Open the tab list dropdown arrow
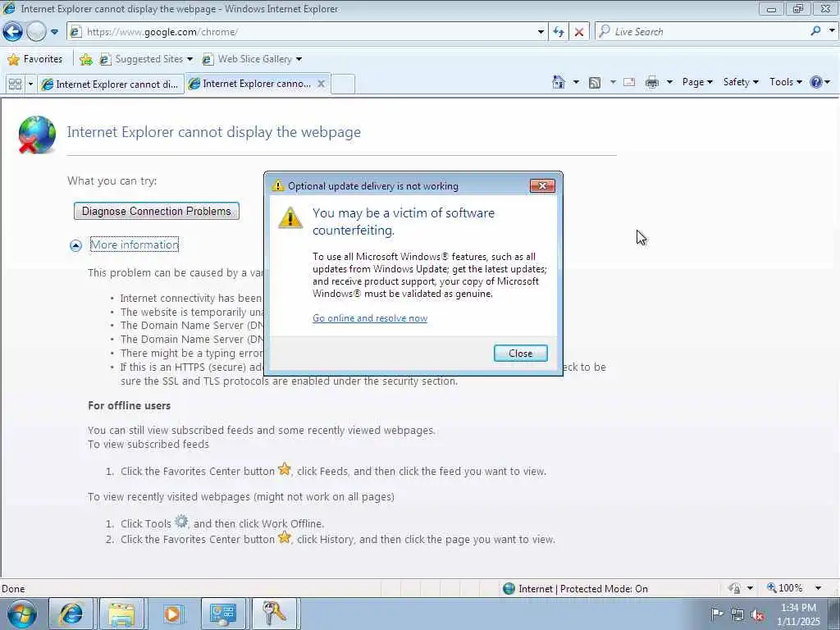840x630 pixels. pos(30,84)
